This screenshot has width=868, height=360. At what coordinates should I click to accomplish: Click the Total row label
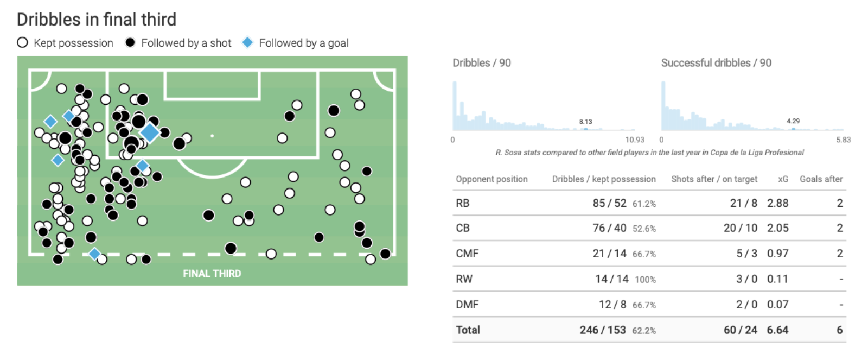tap(468, 330)
